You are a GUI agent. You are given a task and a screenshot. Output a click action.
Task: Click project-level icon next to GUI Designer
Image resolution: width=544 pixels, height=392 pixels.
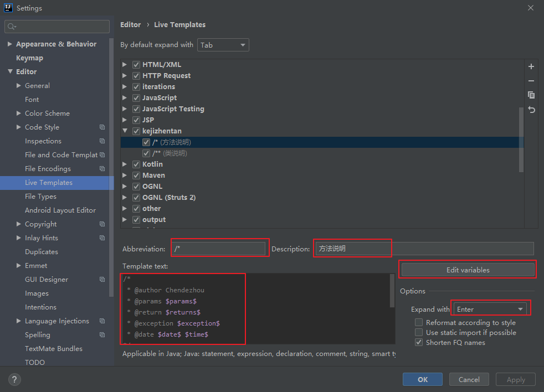pos(102,280)
